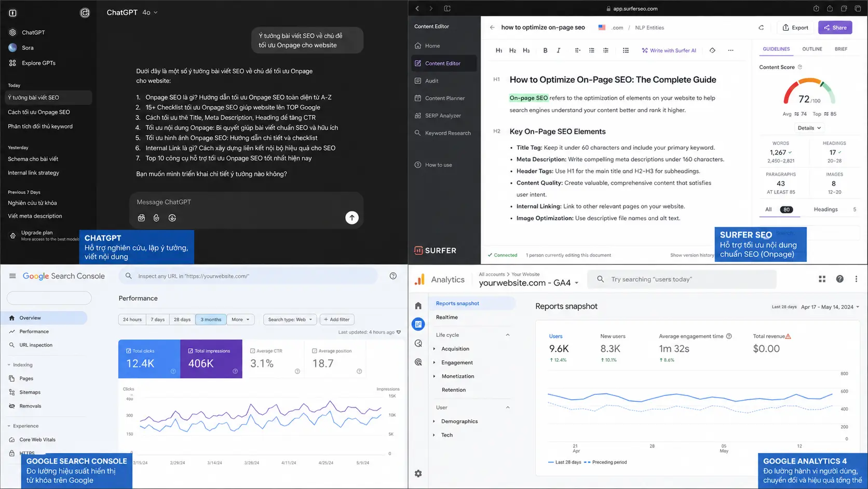The height and width of the screenshot is (489, 868).
Task: Select the 24 hours range tab
Action: point(132,320)
